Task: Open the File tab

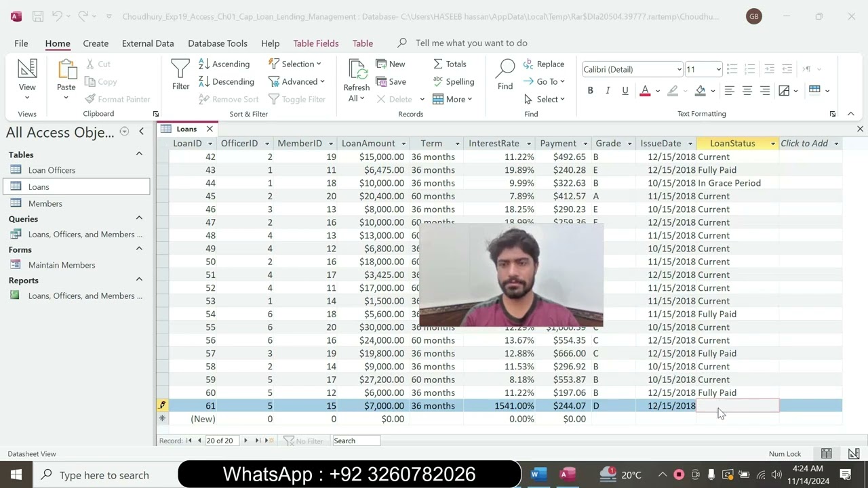Action: pos(21,43)
